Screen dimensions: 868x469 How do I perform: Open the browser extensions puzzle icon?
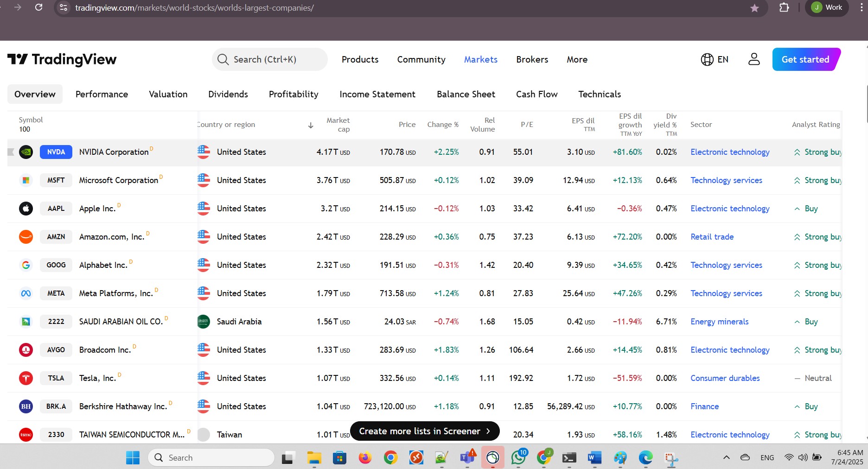pos(784,7)
